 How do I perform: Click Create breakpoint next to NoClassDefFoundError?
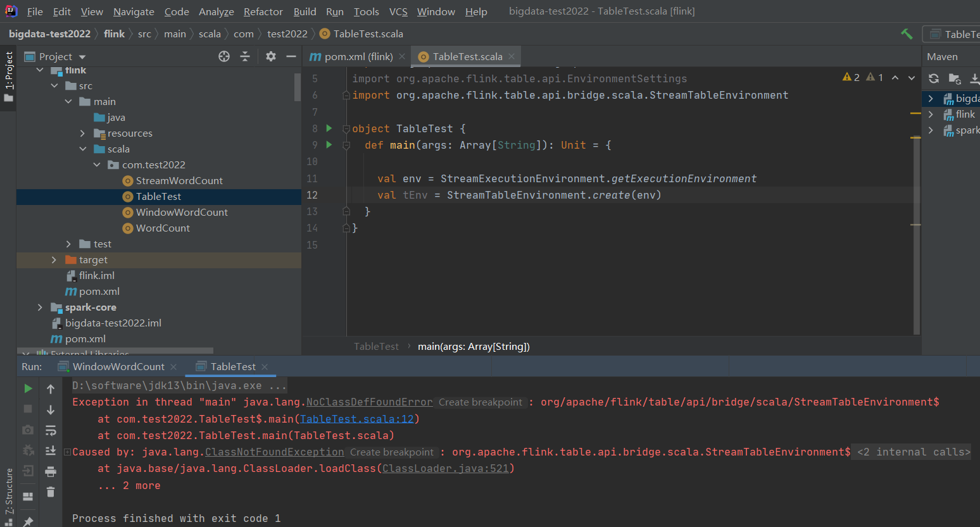481,402
